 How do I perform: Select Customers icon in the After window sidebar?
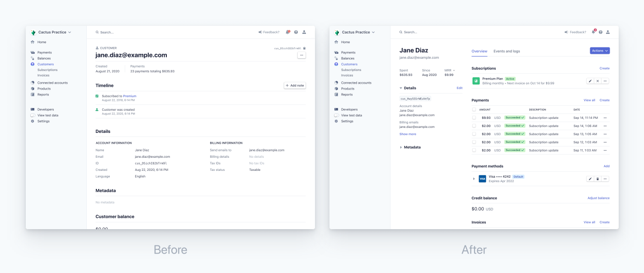336,64
